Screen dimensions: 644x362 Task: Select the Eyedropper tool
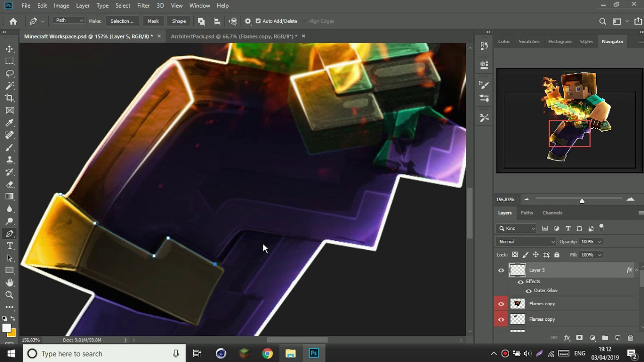[10, 123]
